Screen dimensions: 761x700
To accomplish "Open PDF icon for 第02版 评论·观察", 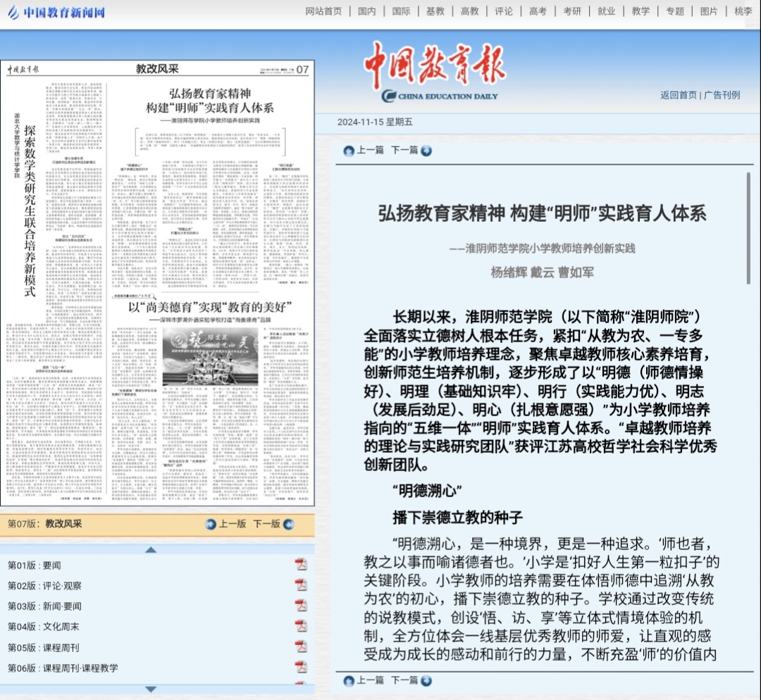I will coord(301,585).
